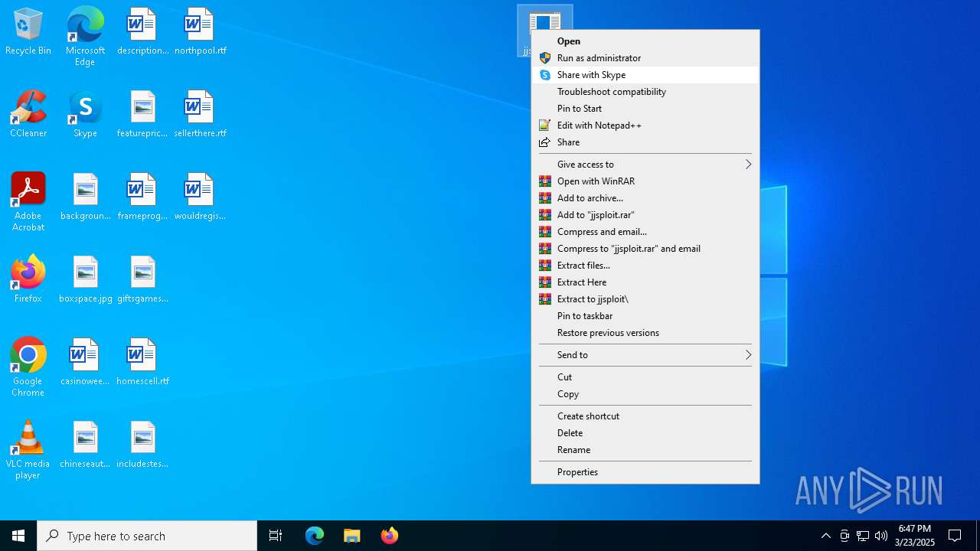Choose Open with WinRAR

pyautogui.click(x=645, y=181)
